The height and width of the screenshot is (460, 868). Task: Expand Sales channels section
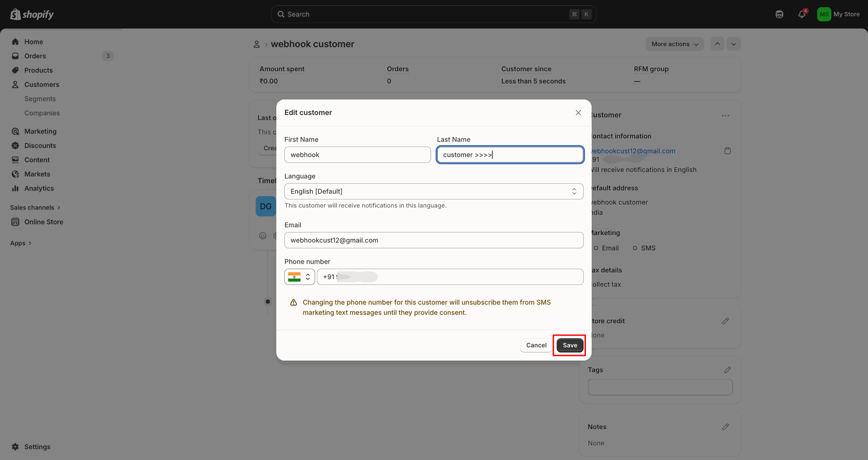[x=35, y=207]
